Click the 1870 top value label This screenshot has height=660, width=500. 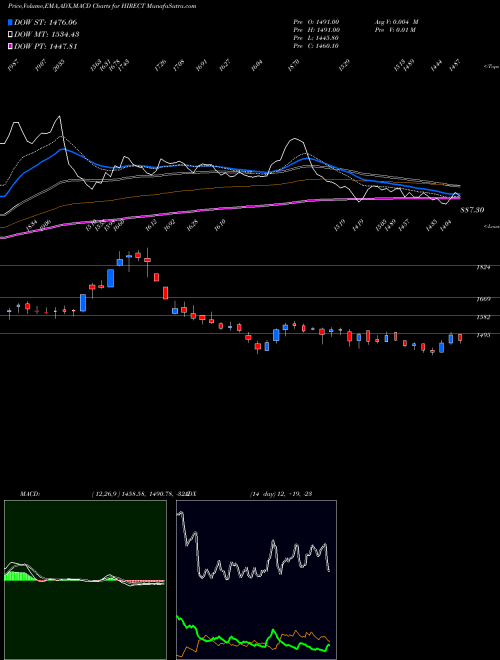[294, 66]
